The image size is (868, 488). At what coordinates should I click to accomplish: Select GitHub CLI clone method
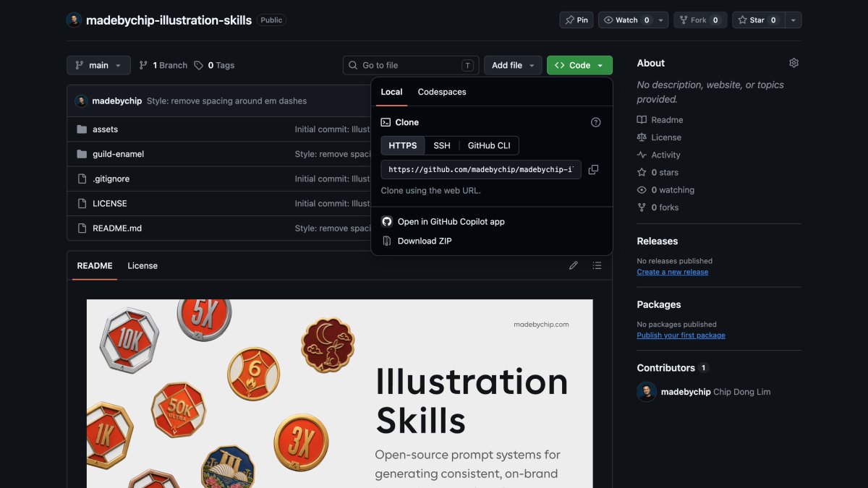(x=489, y=145)
